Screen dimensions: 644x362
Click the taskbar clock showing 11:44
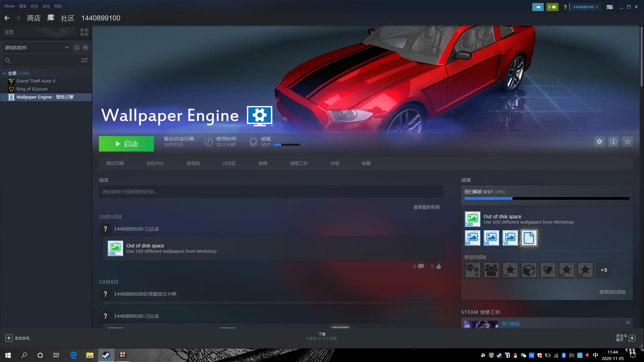(x=612, y=355)
